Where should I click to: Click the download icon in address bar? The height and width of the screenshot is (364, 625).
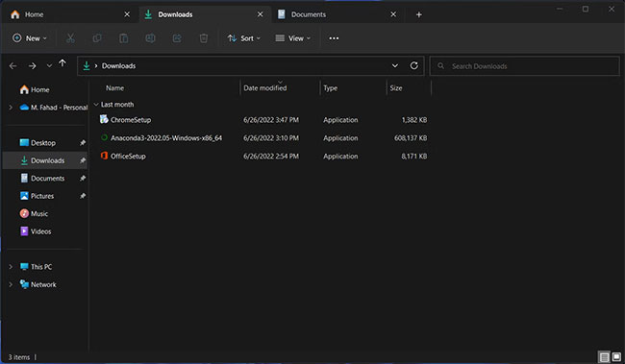tap(87, 65)
